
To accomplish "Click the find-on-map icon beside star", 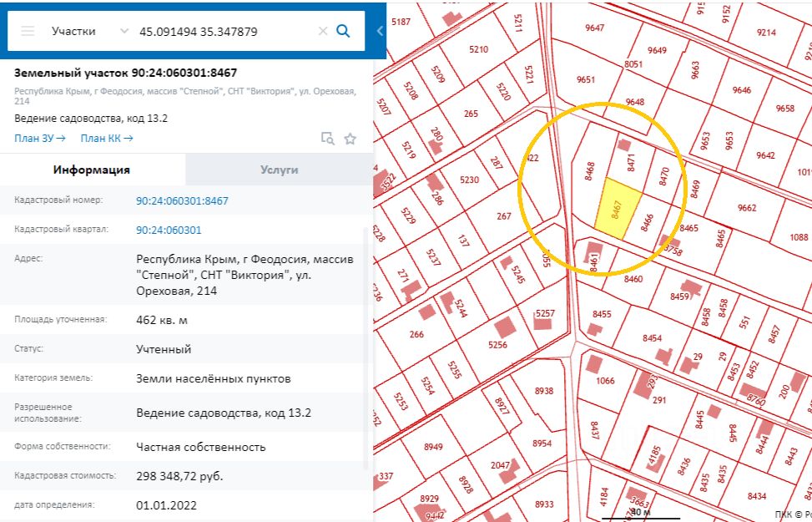I will pos(328,139).
